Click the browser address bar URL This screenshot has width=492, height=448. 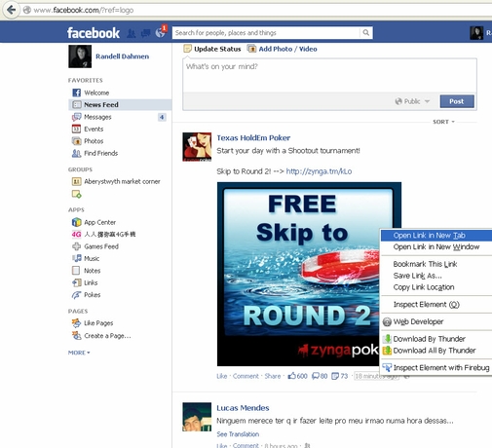(84, 10)
